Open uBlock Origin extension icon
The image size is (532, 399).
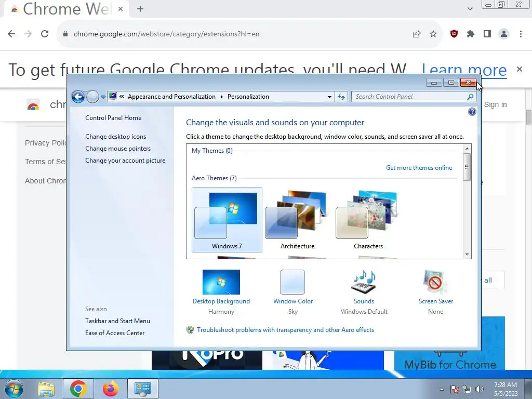[454, 34]
